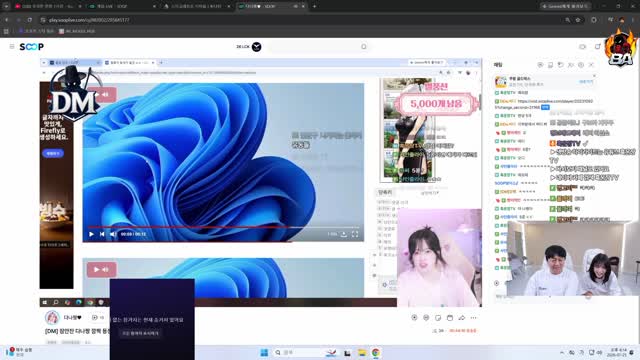Click the fourth icon below player right side
The width and height of the screenshot is (640, 360).
(x=450, y=318)
